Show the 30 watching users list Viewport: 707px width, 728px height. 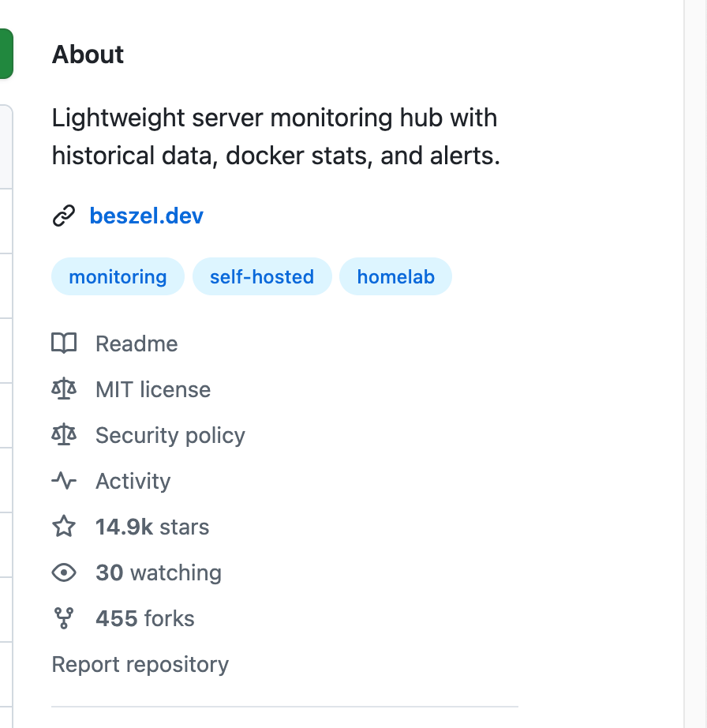click(158, 572)
